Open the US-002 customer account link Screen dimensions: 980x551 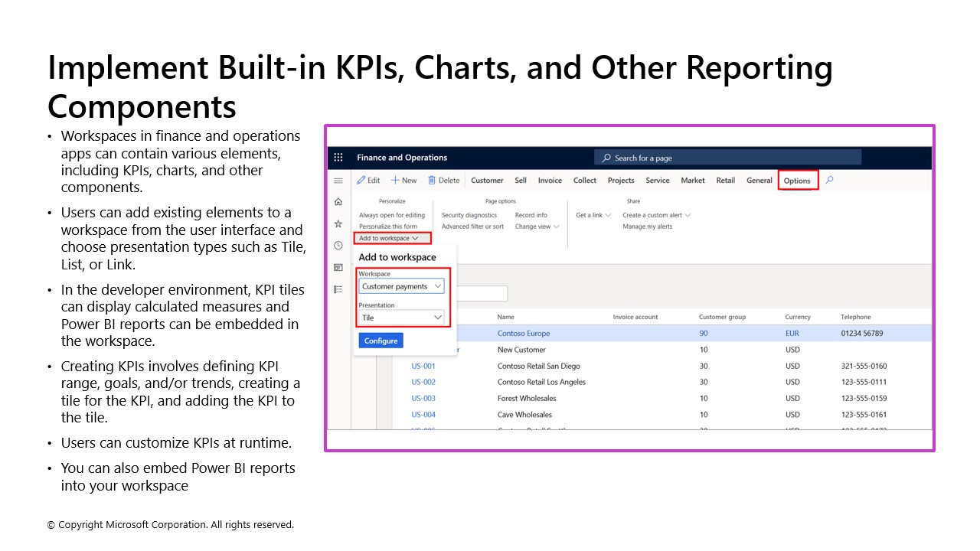click(423, 382)
